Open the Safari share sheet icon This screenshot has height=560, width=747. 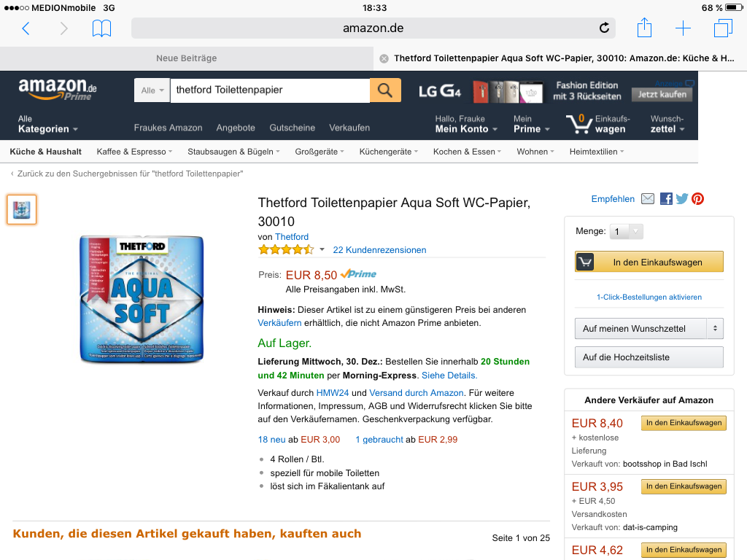click(x=644, y=28)
